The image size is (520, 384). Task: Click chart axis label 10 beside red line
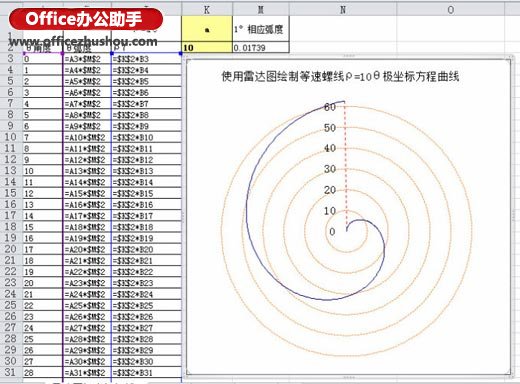pos(330,211)
